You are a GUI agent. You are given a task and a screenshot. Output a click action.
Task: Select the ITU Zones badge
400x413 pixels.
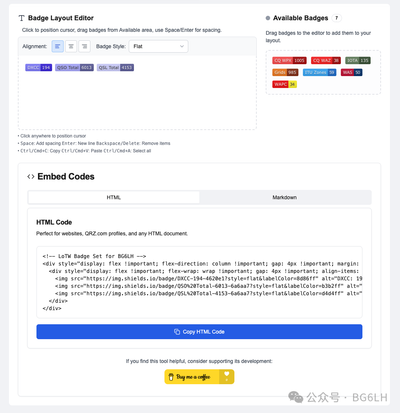[319, 72]
